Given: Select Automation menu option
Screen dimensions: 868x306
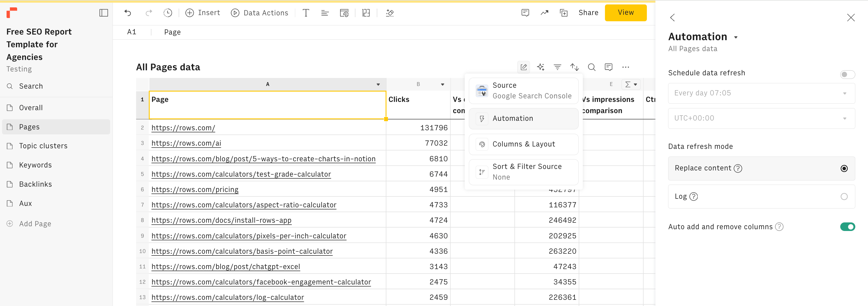Looking at the screenshot, I should [x=523, y=119].
